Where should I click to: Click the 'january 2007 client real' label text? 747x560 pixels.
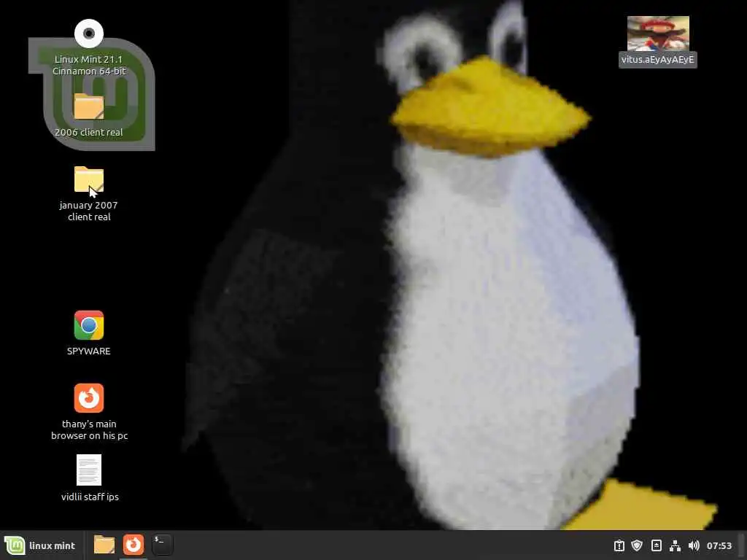[88, 211]
